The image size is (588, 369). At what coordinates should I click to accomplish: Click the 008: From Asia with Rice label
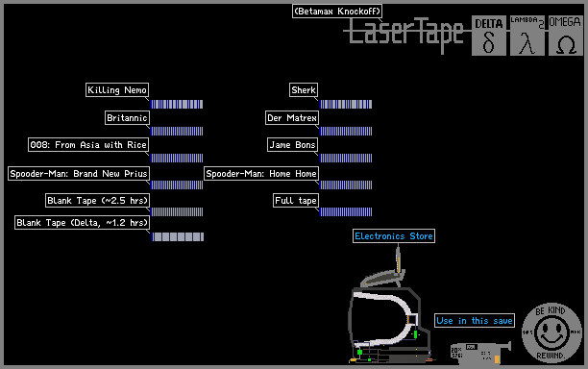tap(88, 144)
